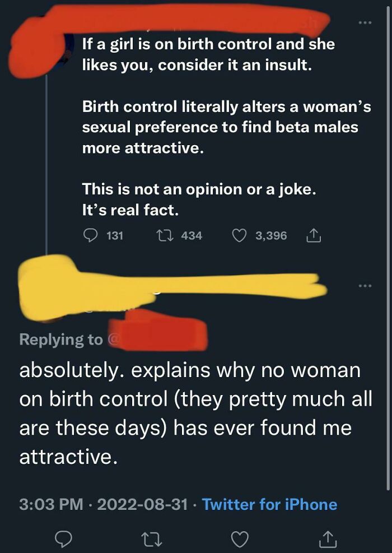Tap the heart icon showing 3,396 likes
The height and width of the screenshot is (553, 392).
click(x=242, y=235)
